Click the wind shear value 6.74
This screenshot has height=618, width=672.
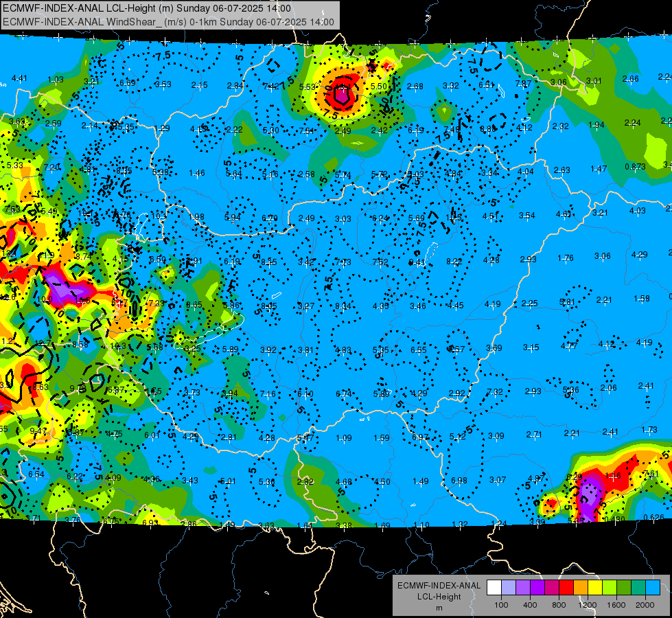pos(344,393)
